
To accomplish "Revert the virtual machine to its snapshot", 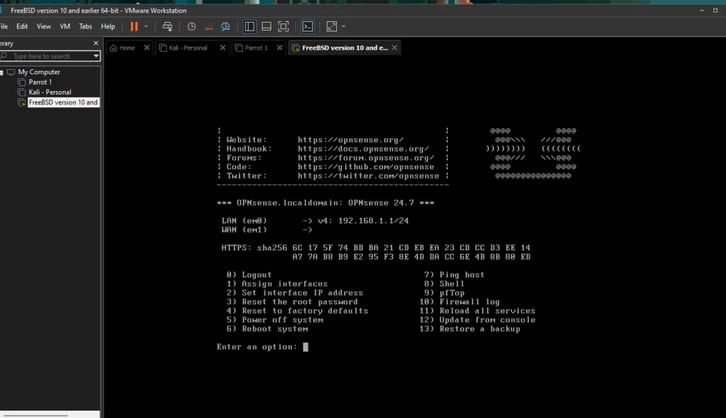I will (x=208, y=26).
